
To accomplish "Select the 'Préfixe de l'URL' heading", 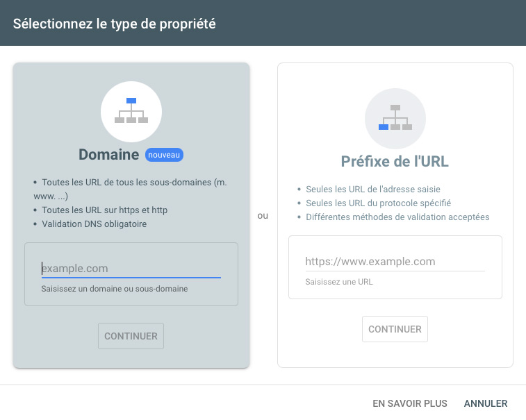I will (395, 162).
